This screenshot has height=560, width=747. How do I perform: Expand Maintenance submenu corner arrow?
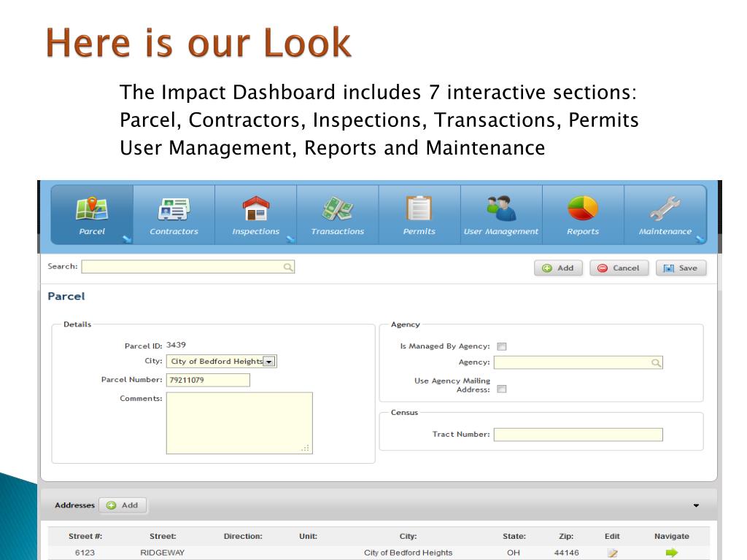pyautogui.click(x=700, y=239)
